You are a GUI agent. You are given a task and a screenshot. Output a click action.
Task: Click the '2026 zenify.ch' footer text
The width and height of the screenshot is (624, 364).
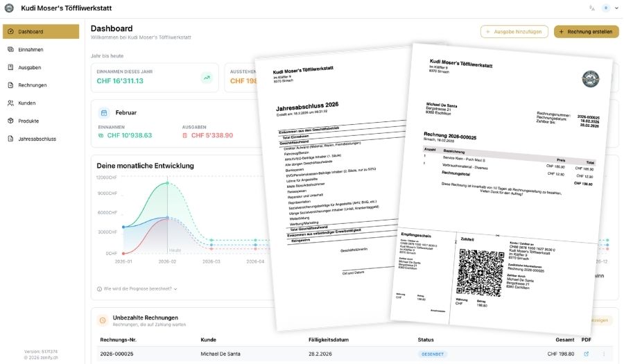(x=41, y=358)
